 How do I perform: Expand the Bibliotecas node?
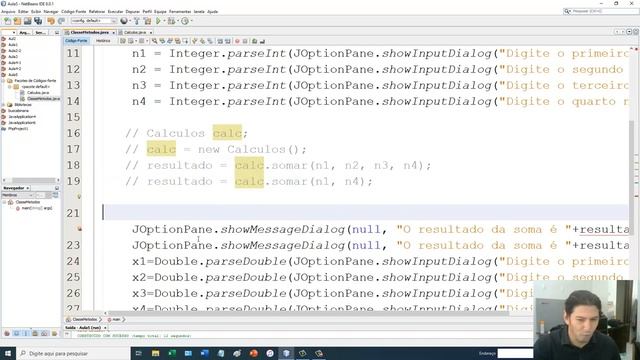click(x=4, y=105)
